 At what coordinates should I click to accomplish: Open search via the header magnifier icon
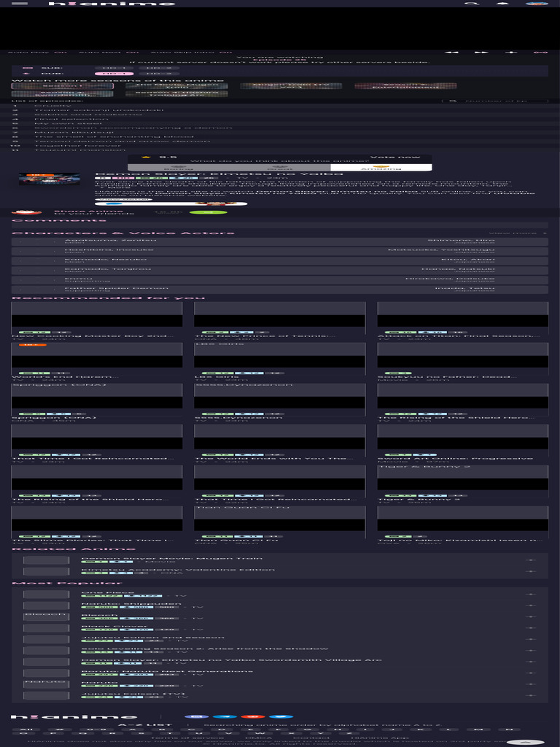[x=472, y=4]
